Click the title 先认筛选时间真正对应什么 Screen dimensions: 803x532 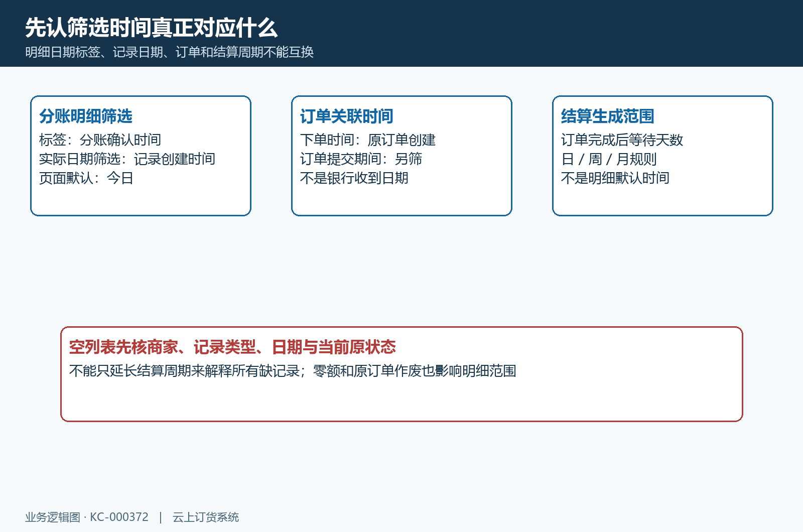[151, 28]
